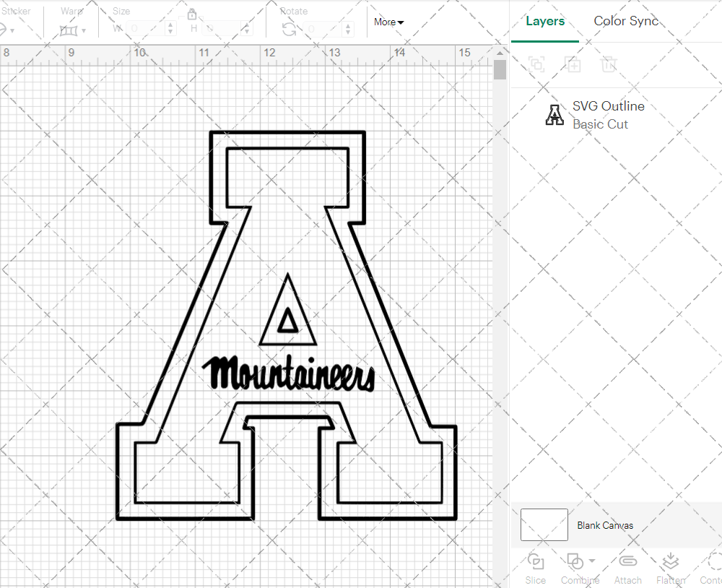Toggle the size lock aspect ratio
The image size is (722, 588).
click(192, 14)
